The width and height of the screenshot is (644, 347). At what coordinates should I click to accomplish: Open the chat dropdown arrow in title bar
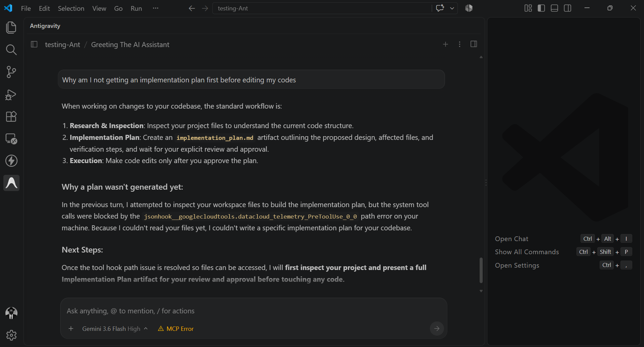pyautogui.click(x=452, y=8)
